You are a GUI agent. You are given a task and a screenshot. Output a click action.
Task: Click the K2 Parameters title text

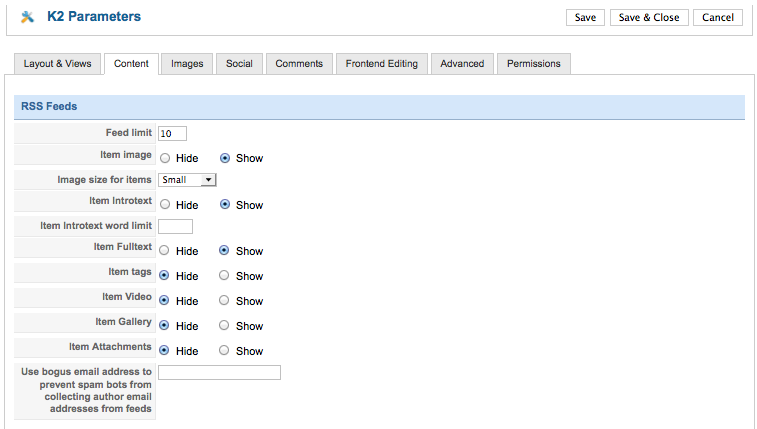[x=94, y=16]
